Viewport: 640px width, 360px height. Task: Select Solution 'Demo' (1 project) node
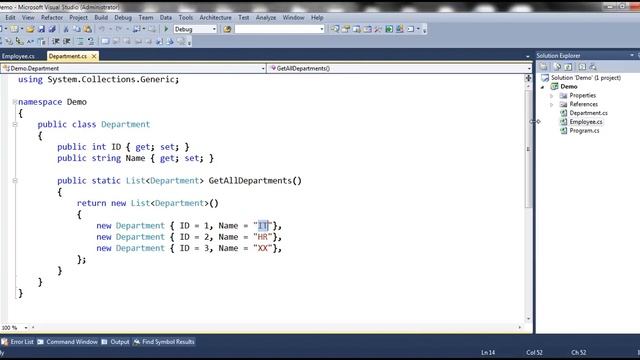585,78
